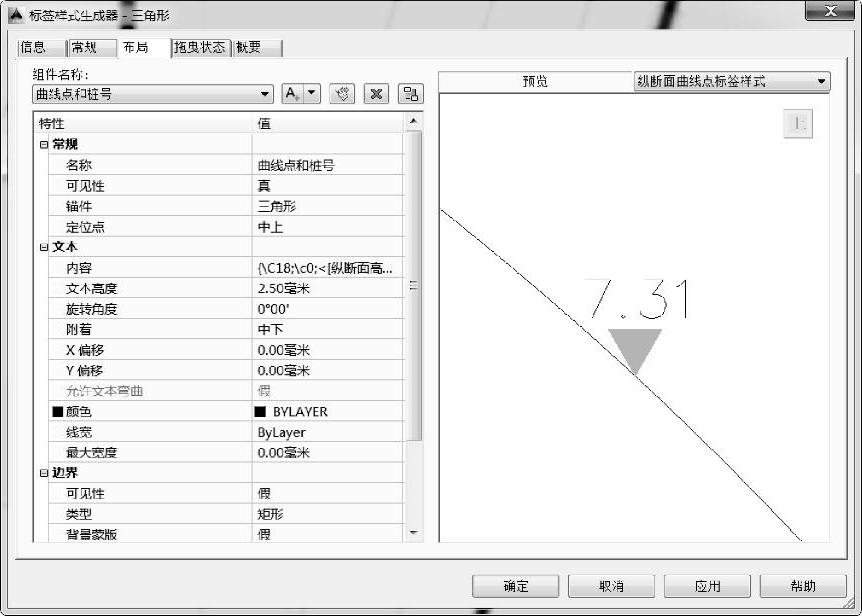The height and width of the screenshot is (616, 862).
Task: Delete component with the X icon
Action: [x=376, y=94]
